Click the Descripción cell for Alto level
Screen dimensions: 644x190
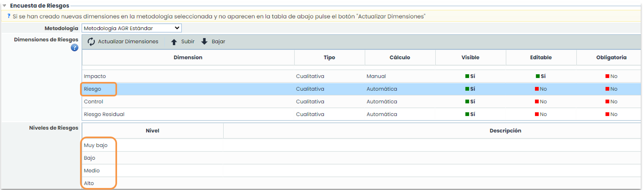point(432,184)
